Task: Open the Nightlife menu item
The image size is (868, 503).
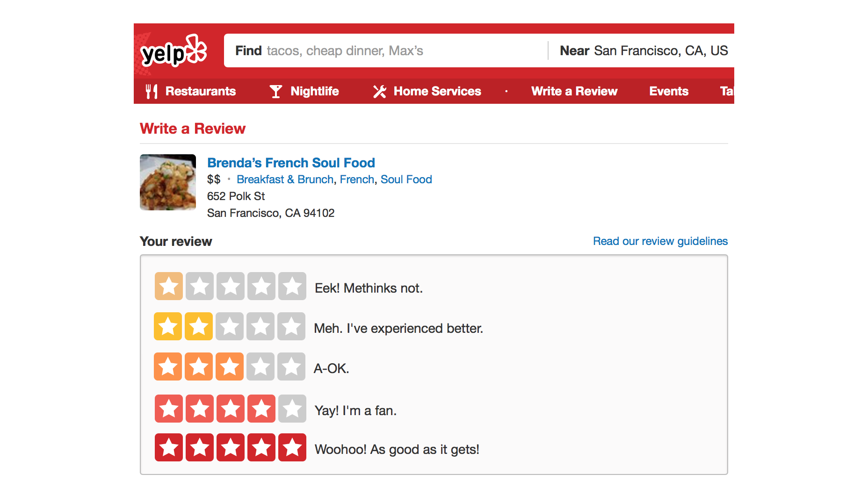Action: (x=315, y=91)
